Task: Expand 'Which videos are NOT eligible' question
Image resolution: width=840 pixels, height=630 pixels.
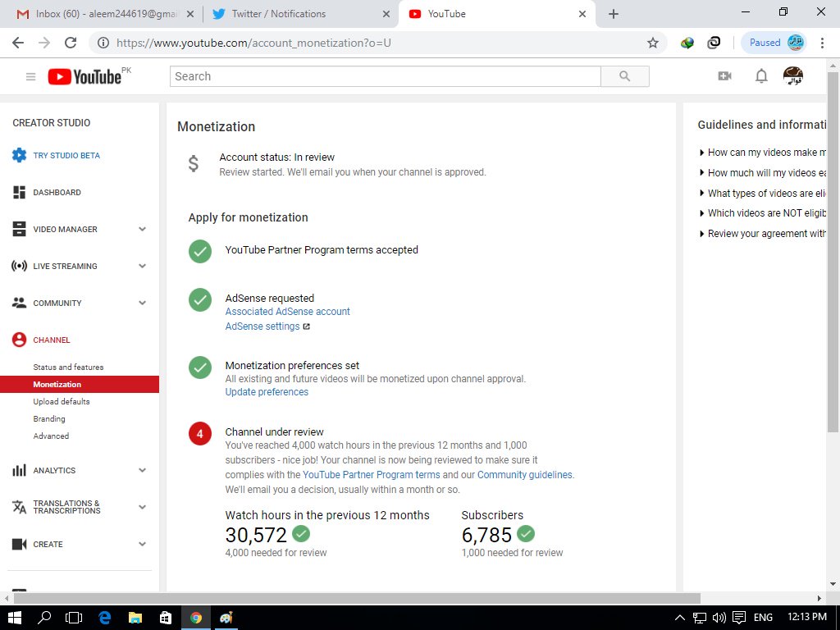Action: click(763, 213)
